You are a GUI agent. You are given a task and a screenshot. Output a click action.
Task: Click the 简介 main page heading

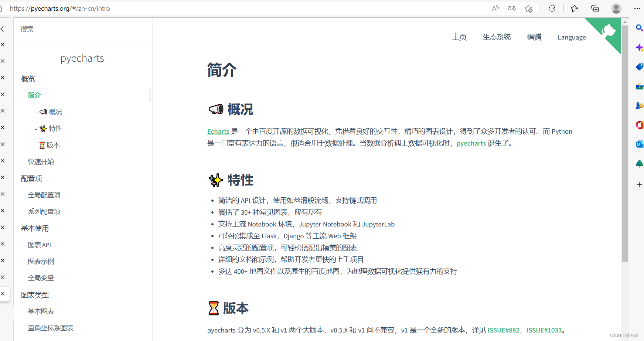click(222, 70)
